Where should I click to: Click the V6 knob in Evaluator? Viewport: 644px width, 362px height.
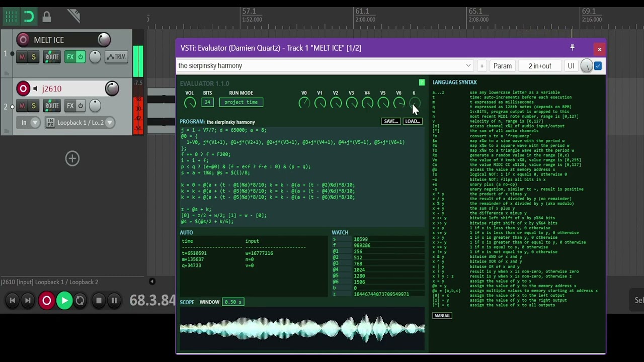398,103
